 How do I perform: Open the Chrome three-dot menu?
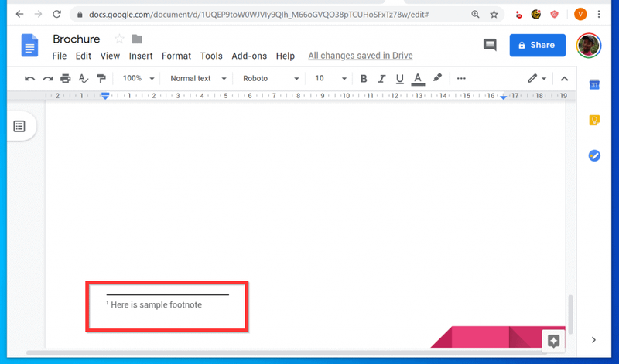(x=599, y=14)
